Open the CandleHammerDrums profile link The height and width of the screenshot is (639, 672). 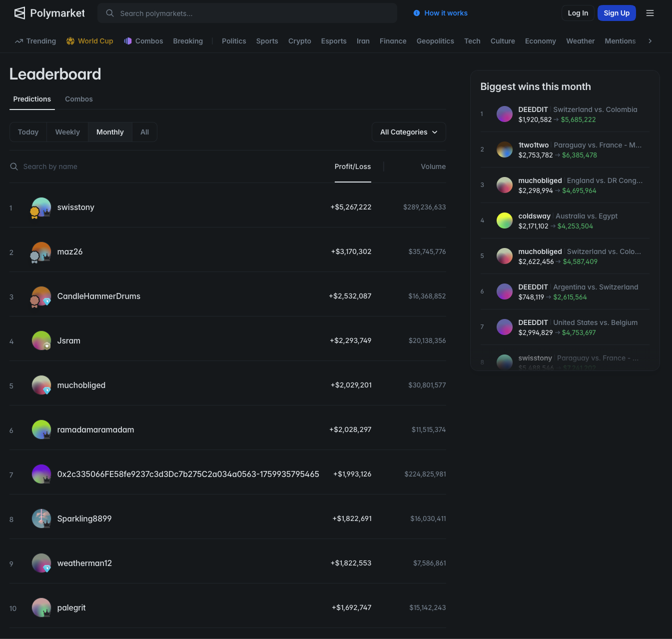tap(99, 296)
